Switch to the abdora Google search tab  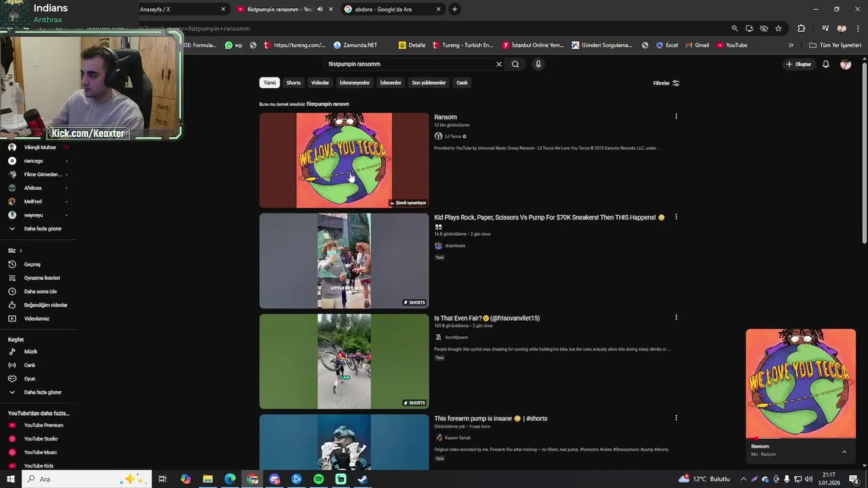tap(392, 9)
